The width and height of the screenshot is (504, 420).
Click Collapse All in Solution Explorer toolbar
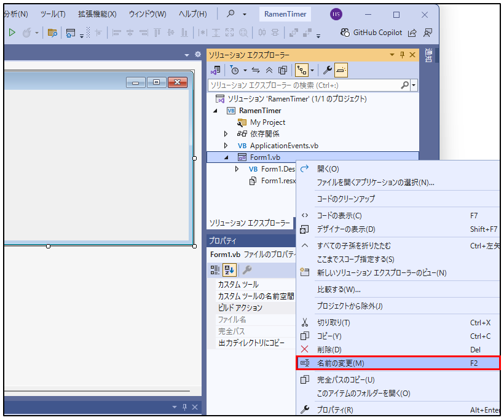(x=269, y=70)
